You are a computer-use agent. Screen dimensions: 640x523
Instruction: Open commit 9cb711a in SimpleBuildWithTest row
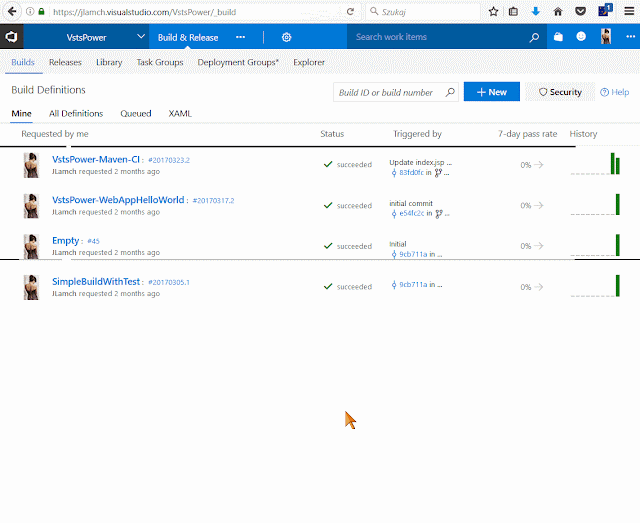click(413, 285)
